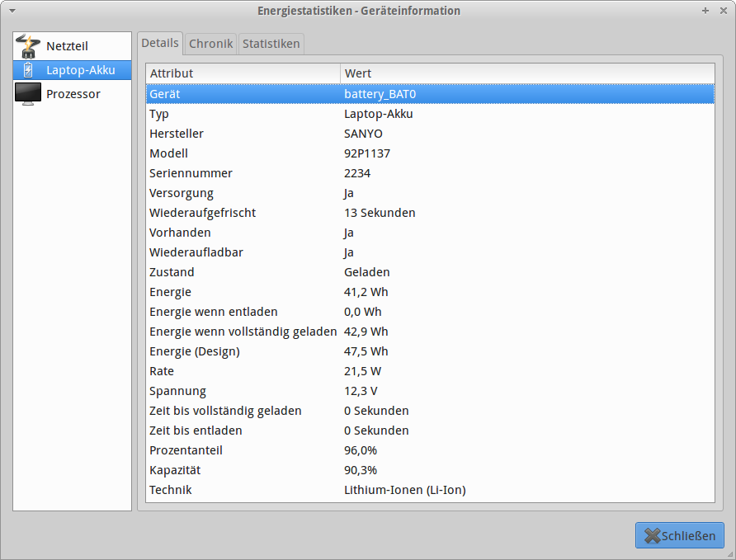The height and width of the screenshot is (560, 736).
Task: Click the Netzteil power adapter icon
Action: tap(28, 46)
